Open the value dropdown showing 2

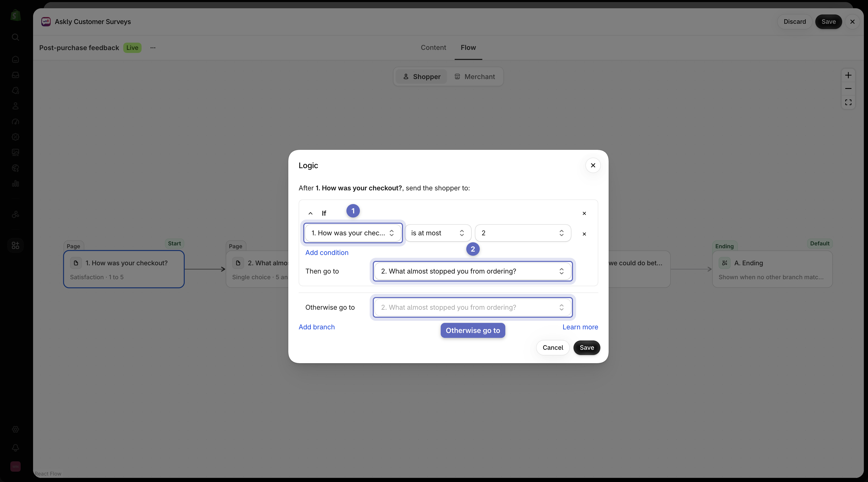[x=523, y=233]
